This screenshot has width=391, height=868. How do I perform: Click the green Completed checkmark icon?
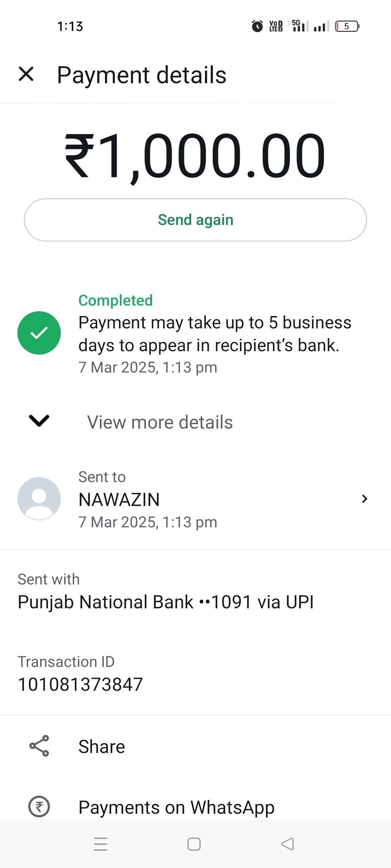tap(39, 333)
